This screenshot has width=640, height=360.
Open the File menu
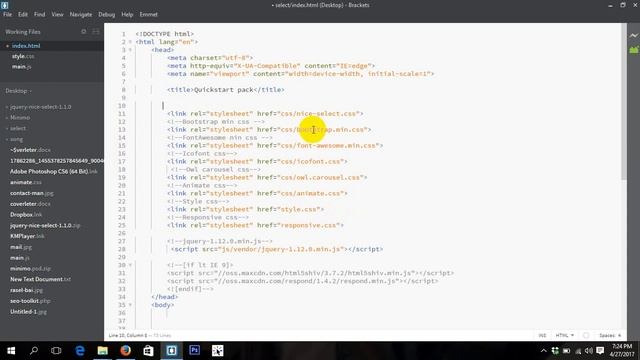click(7, 14)
